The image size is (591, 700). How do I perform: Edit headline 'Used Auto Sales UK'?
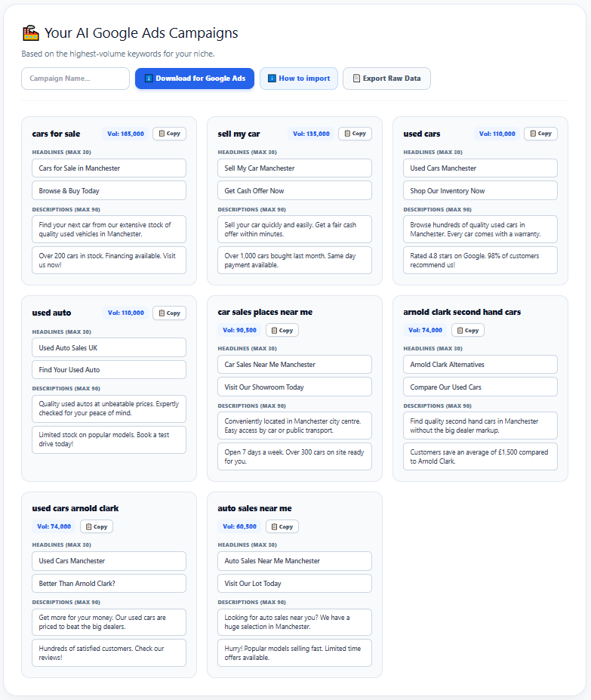tap(109, 348)
